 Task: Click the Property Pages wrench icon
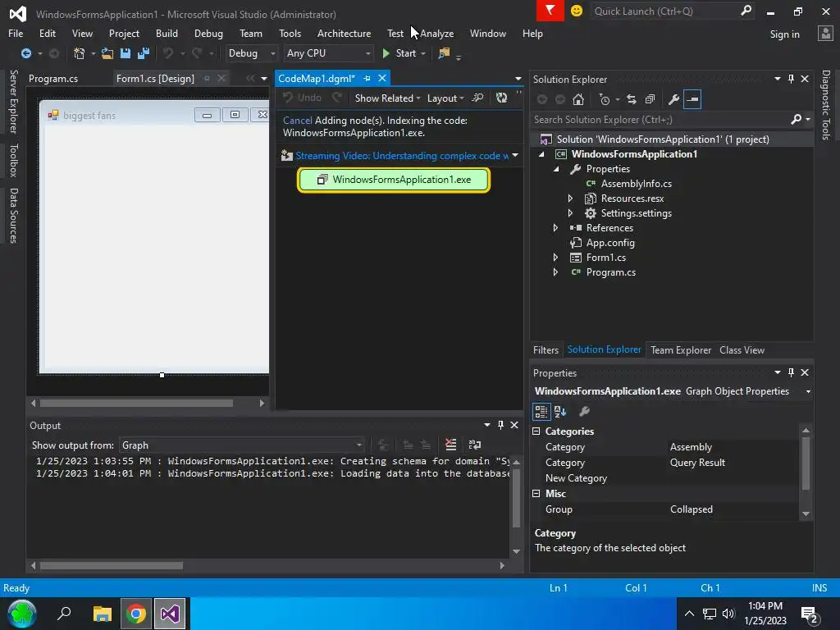(x=584, y=412)
